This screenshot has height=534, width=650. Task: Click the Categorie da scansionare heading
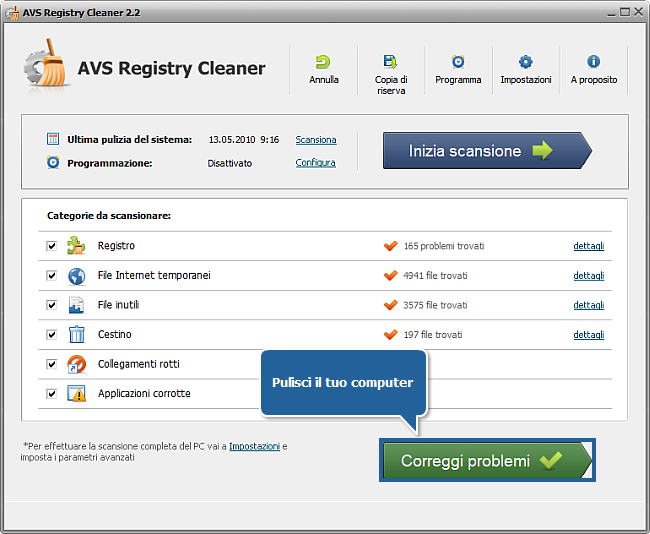(109, 216)
